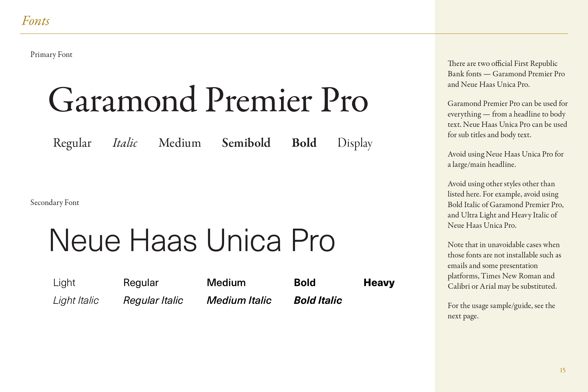Click the Display style sample
588x392 pixels.
pos(355,144)
